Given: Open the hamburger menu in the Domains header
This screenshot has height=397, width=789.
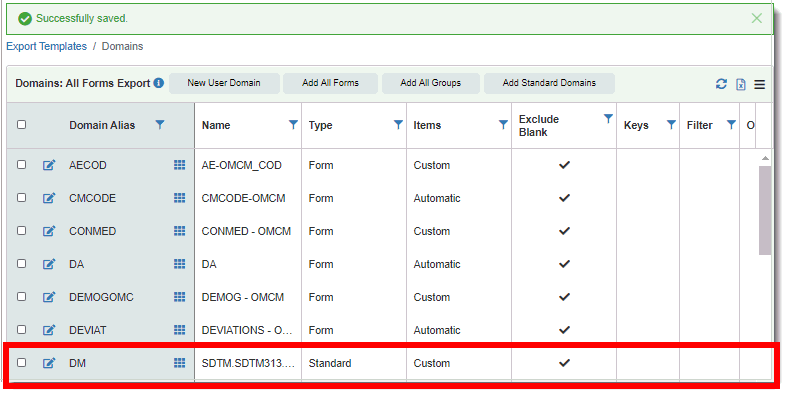Looking at the screenshot, I should click(x=759, y=85).
